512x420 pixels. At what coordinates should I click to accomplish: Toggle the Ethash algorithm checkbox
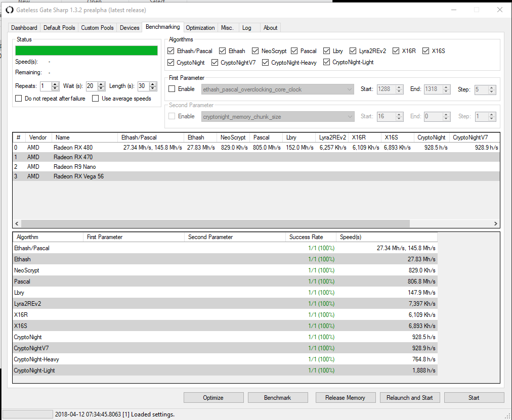pyautogui.click(x=223, y=51)
